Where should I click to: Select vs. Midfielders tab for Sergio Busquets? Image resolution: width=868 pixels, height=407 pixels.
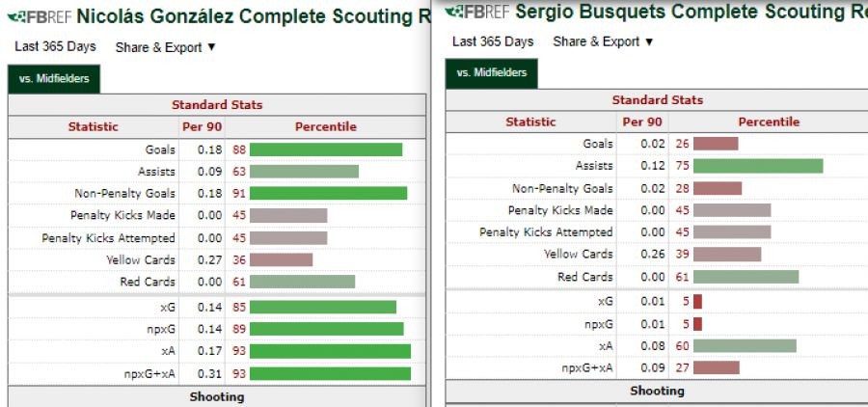pos(492,73)
